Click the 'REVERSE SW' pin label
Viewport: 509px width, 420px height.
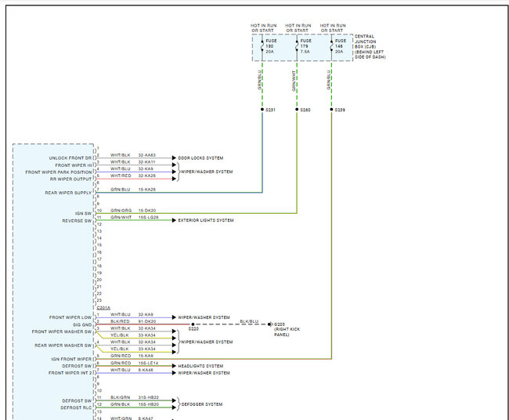coord(77,221)
